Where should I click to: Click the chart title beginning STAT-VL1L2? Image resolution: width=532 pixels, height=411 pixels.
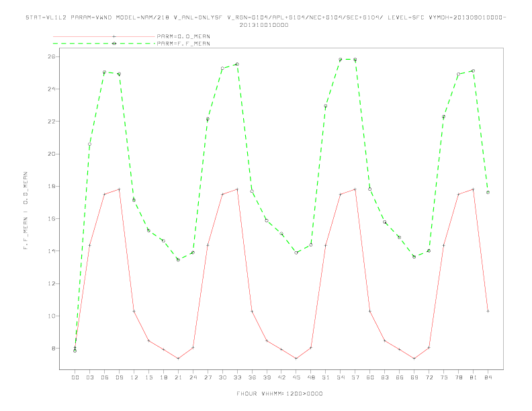pyautogui.click(x=265, y=17)
